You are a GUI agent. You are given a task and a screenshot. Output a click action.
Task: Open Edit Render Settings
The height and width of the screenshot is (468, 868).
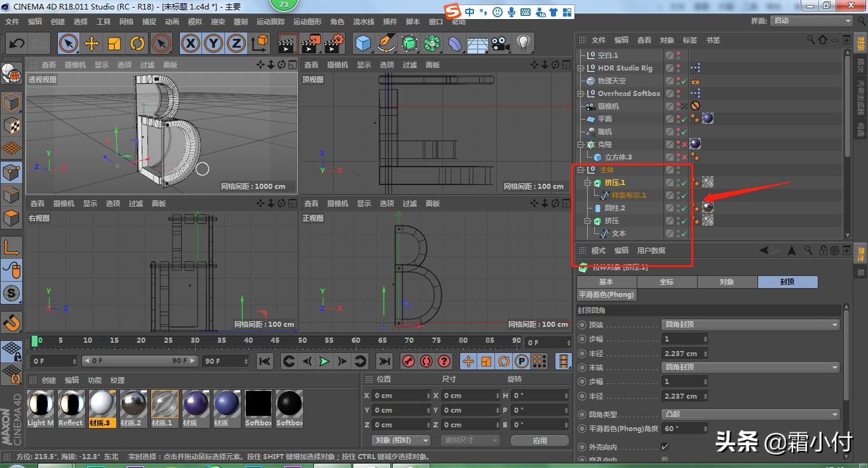(x=333, y=43)
